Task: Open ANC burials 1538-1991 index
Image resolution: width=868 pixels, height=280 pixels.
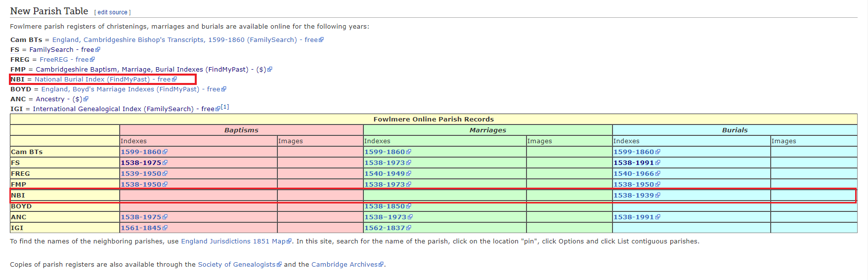Action: [634, 217]
